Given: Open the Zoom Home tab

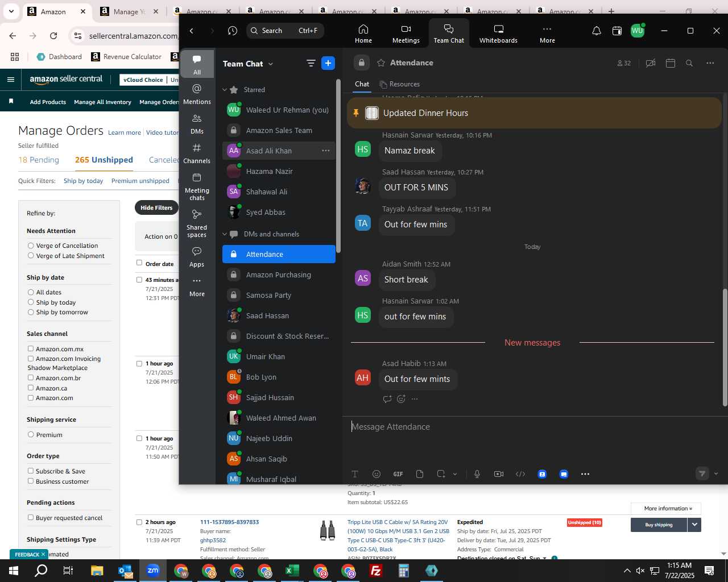Looking at the screenshot, I should pyautogui.click(x=363, y=34).
